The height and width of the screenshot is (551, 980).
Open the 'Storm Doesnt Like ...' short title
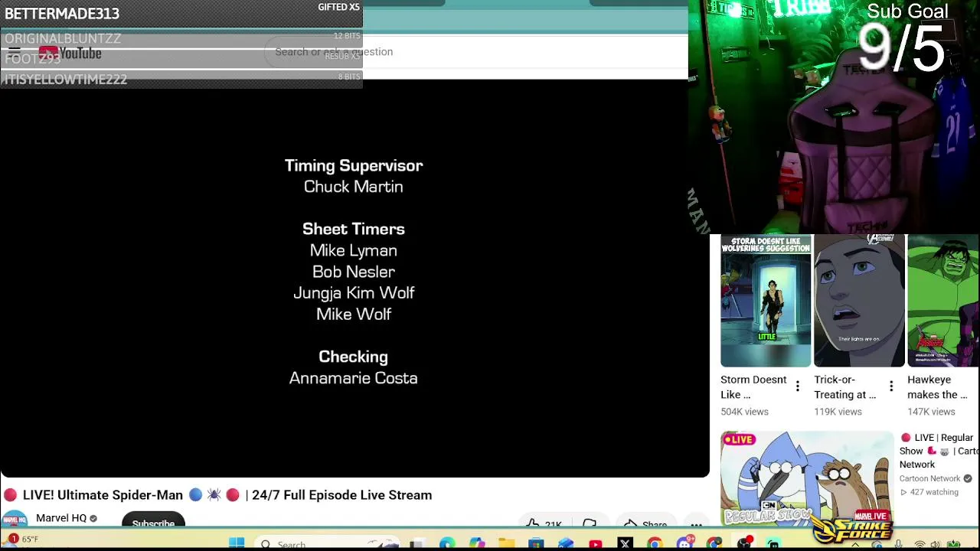753,387
